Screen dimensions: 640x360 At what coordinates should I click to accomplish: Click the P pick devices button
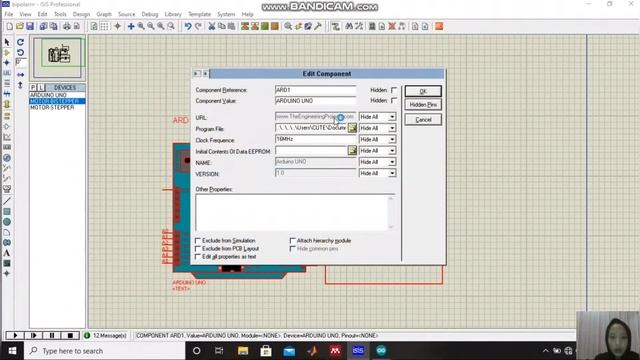[x=33, y=87]
